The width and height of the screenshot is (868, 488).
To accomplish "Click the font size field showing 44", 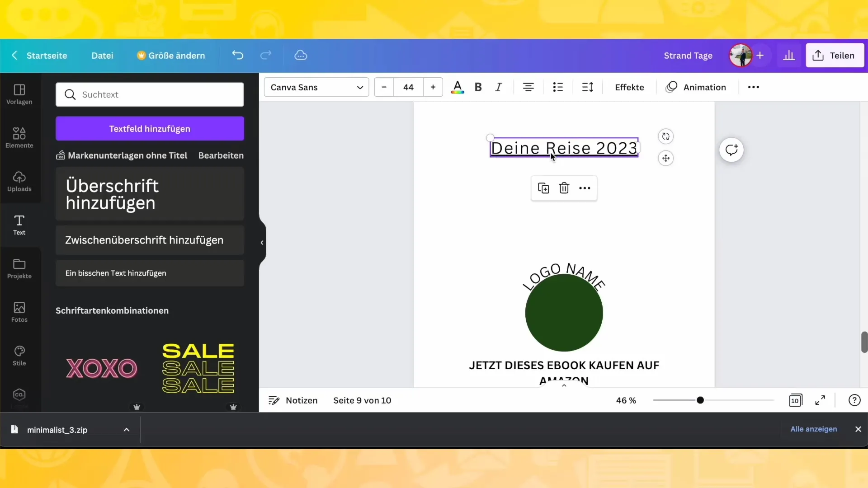I will point(408,87).
